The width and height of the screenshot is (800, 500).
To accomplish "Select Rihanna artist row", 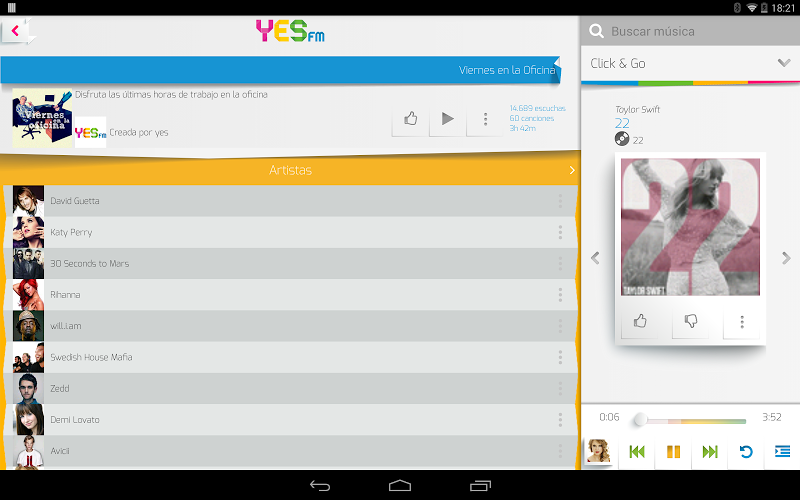I will coord(290,294).
